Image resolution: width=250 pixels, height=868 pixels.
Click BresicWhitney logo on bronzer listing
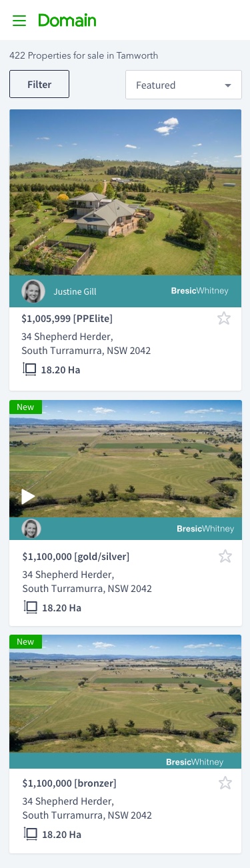(195, 761)
